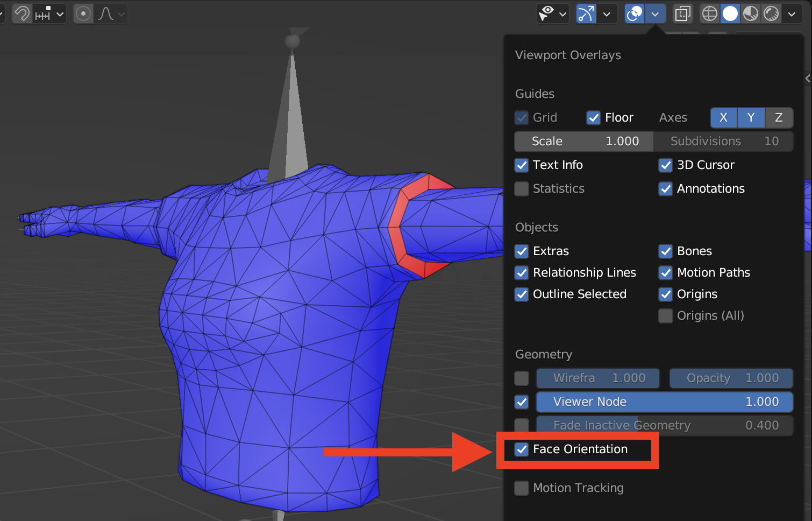
Task: Switch to Wireframe viewport shading
Action: click(x=710, y=13)
